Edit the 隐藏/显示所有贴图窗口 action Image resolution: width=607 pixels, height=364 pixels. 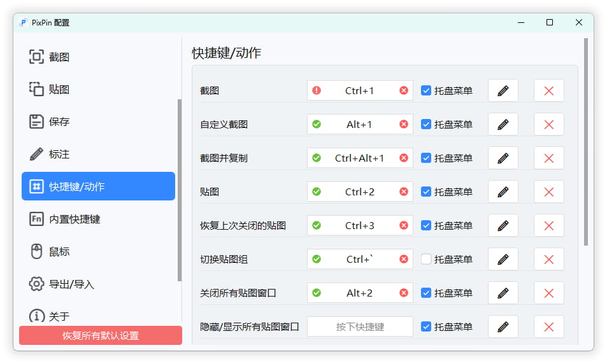tap(503, 327)
